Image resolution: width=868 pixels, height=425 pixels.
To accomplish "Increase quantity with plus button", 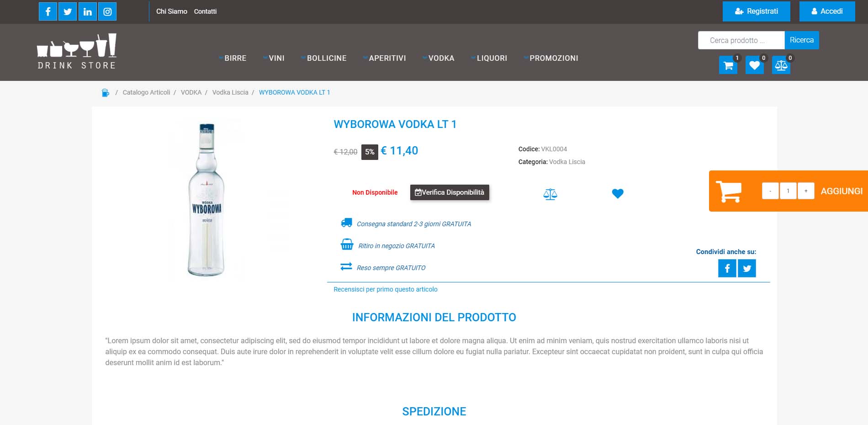I will click(806, 191).
